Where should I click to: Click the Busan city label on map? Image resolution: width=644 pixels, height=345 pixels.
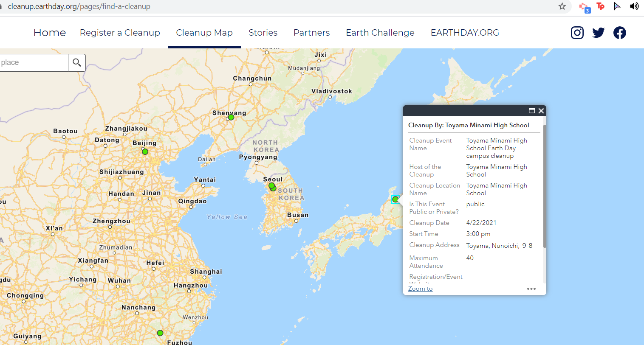coord(298,215)
